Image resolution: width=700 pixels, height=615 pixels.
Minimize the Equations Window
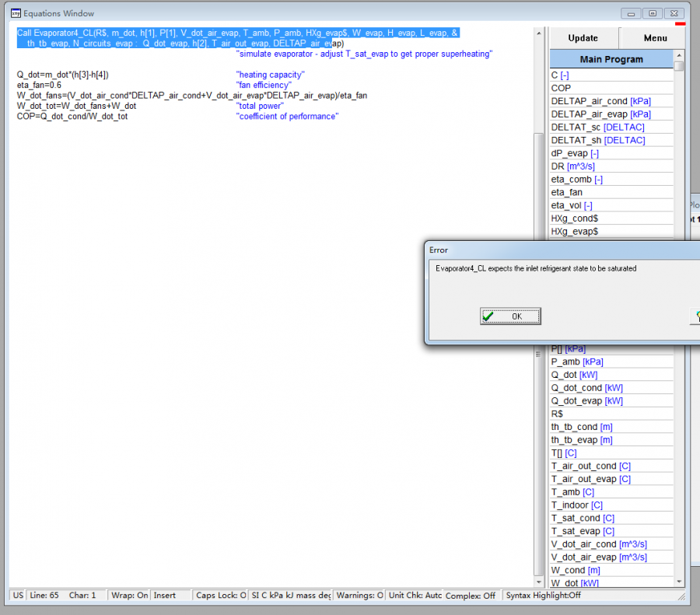point(632,12)
